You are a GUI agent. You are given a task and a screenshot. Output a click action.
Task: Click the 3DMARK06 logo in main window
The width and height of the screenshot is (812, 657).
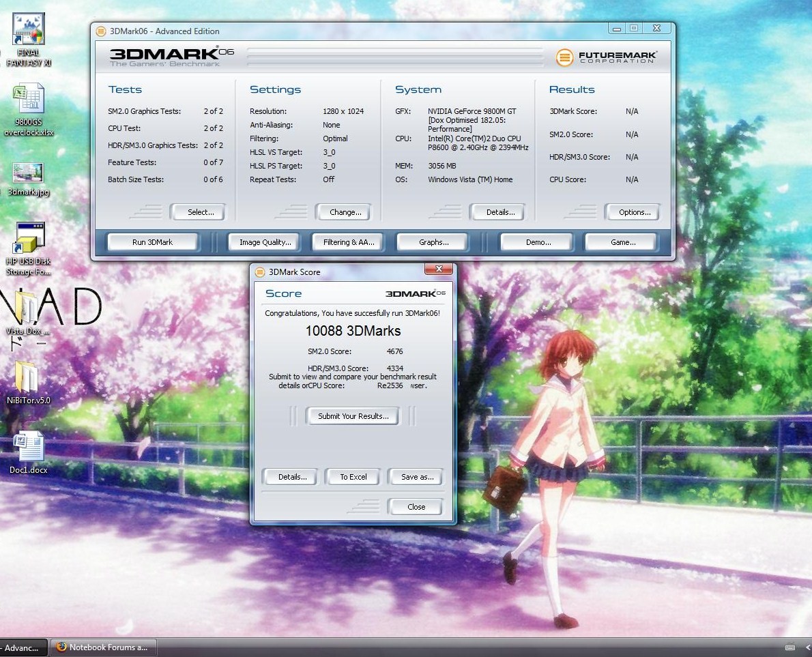pos(171,57)
